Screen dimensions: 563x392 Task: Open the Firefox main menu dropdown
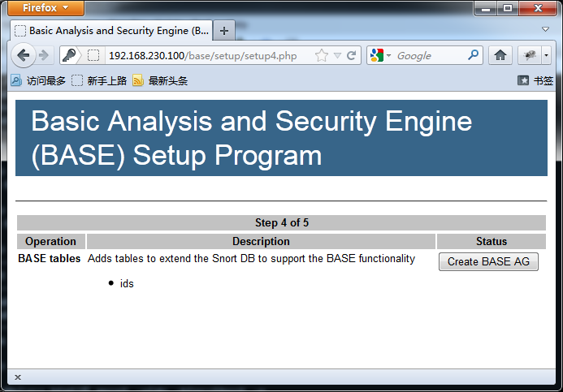click(45, 8)
